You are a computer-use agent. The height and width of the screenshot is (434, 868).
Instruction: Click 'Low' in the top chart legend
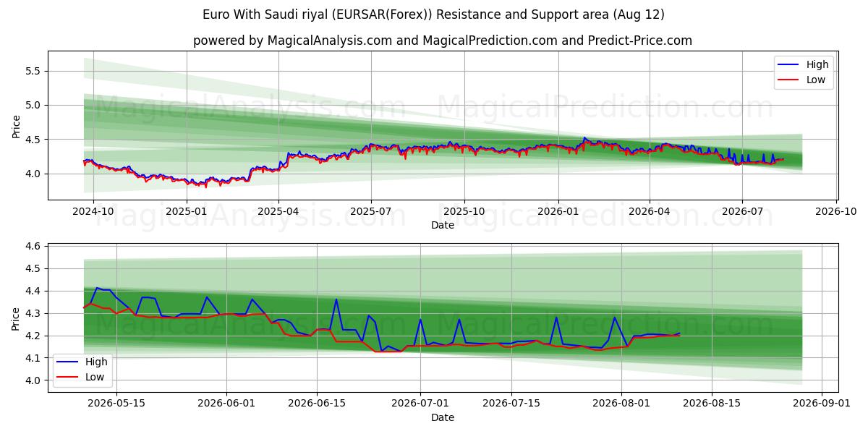coord(816,80)
